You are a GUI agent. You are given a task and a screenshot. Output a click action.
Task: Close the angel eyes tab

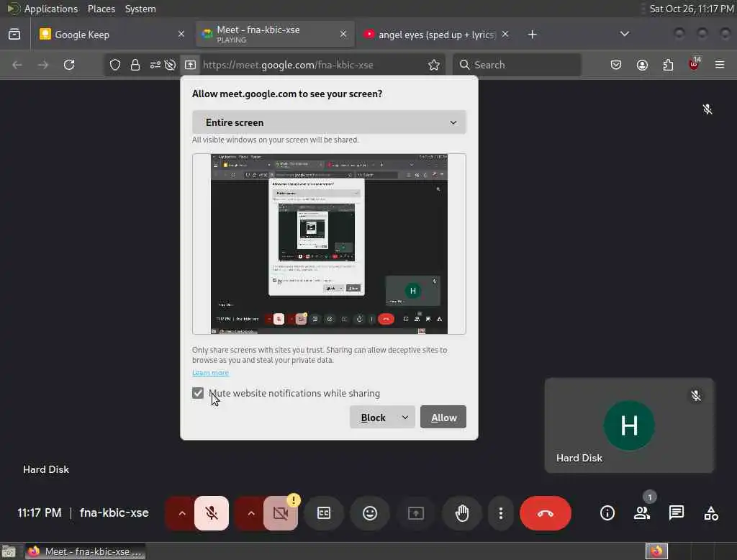point(505,34)
